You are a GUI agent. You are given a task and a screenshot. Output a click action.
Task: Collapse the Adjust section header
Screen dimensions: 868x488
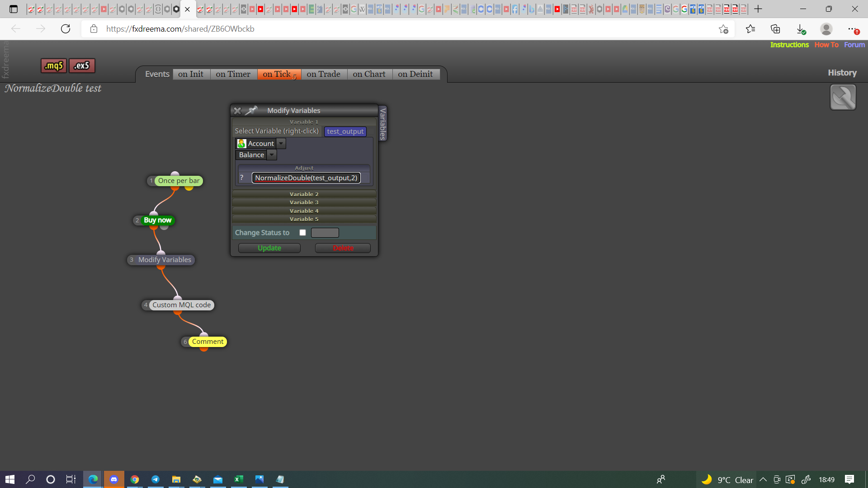304,168
